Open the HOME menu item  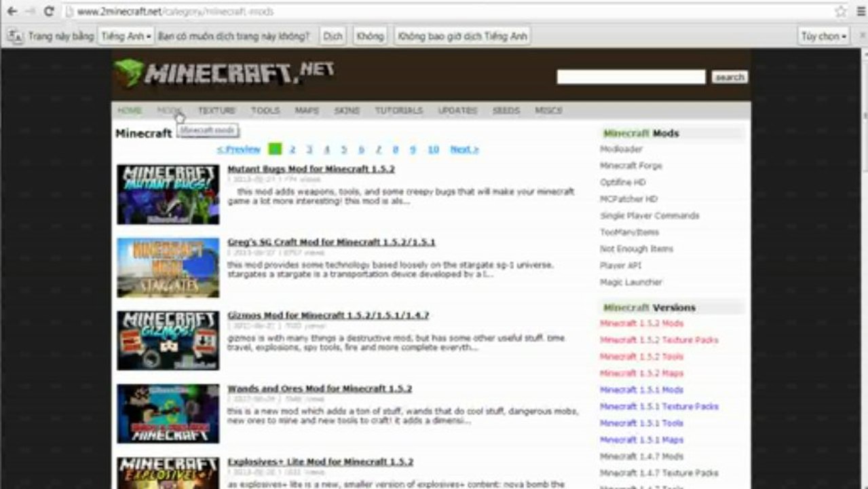click(x=129, y=110)
